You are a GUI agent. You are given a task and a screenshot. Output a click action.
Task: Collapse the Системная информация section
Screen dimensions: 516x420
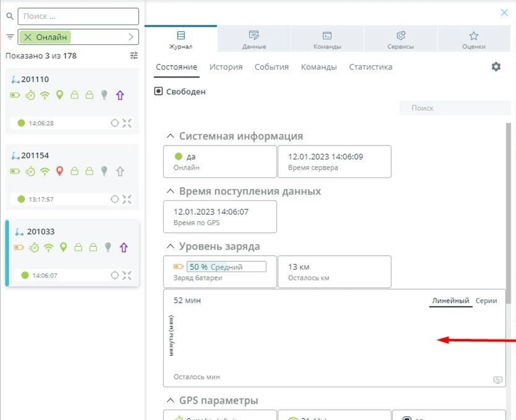point(171,136)
